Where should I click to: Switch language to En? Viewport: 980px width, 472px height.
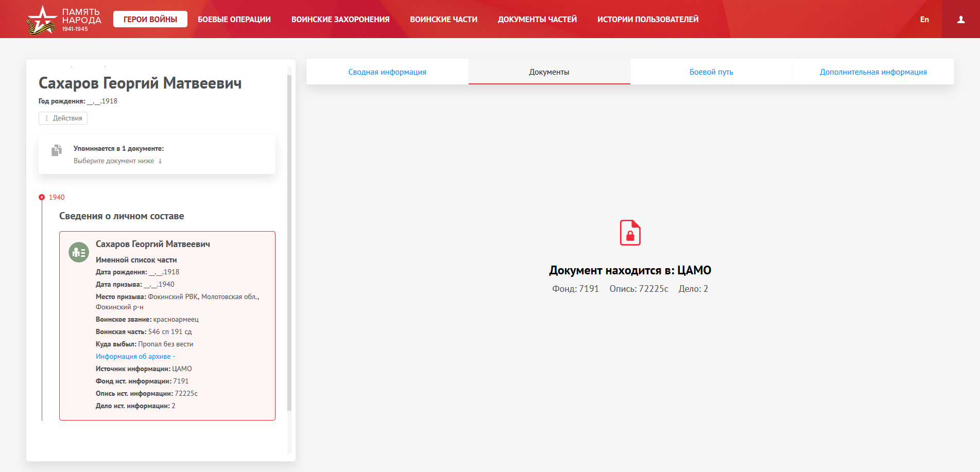tap(924, 20)
